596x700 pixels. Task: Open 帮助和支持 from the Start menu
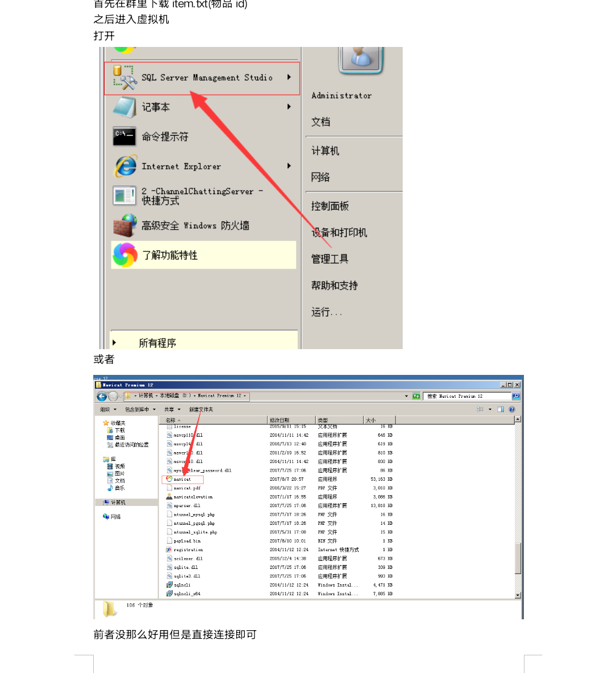(x=335, y=285)
